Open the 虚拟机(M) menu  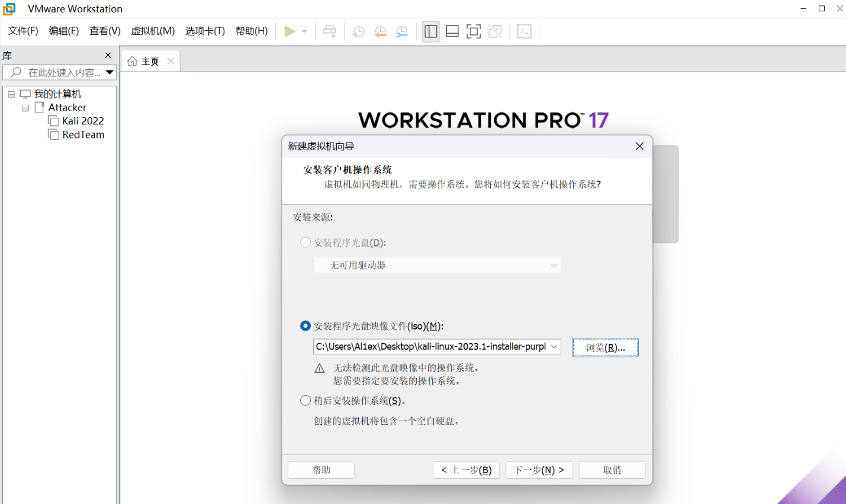(x=153, y=31)
